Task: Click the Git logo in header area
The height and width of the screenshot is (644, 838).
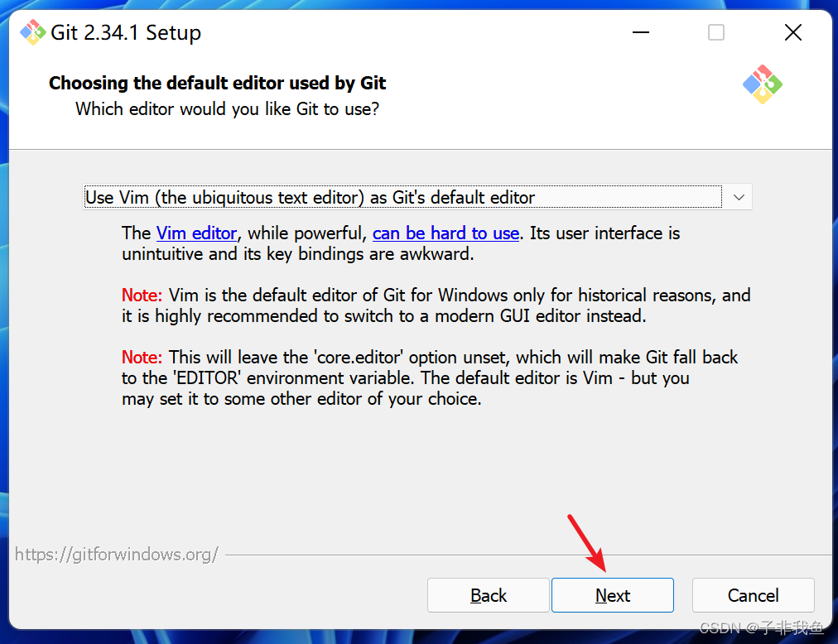Action: [x=763, y=84]
